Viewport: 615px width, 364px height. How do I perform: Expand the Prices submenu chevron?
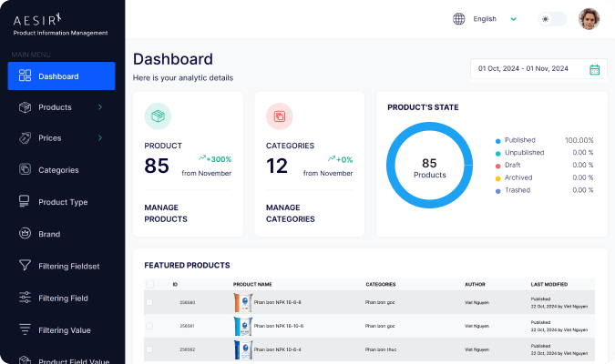[x=99, y=138]
